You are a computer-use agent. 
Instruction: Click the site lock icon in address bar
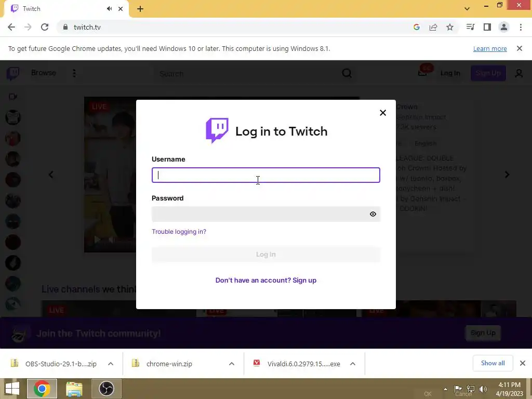tap(65, 27)
